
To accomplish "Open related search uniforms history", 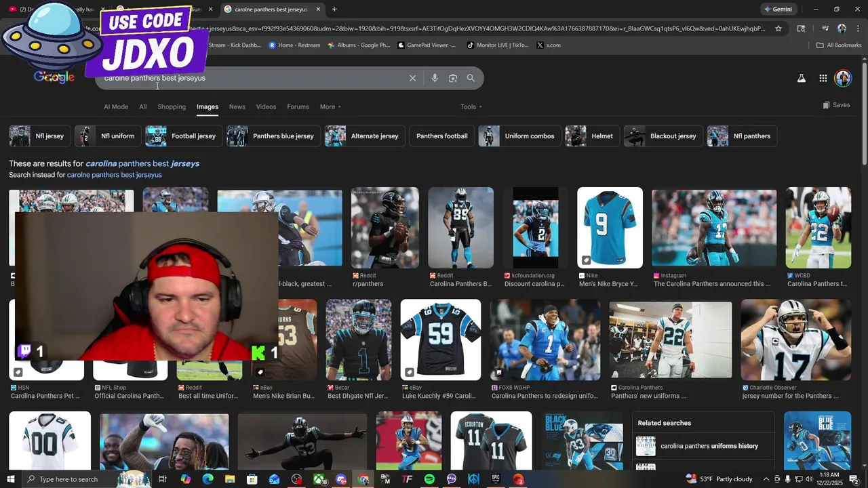I will click(704, 446).
